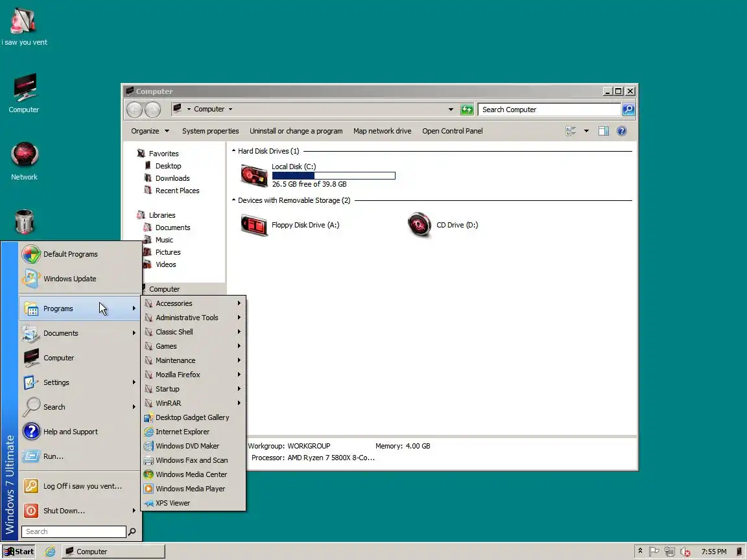Click the Back navigation button in Explorer
The height and width of the screenshot is (560, 747).
tap(135, 110)
